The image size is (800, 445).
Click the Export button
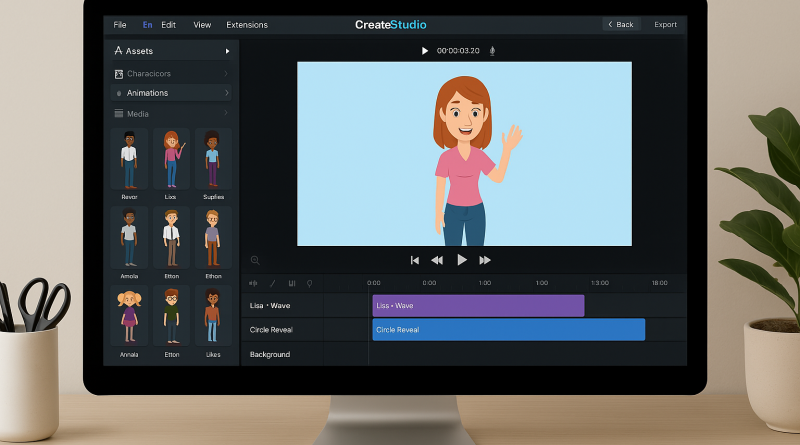point(665,24)
